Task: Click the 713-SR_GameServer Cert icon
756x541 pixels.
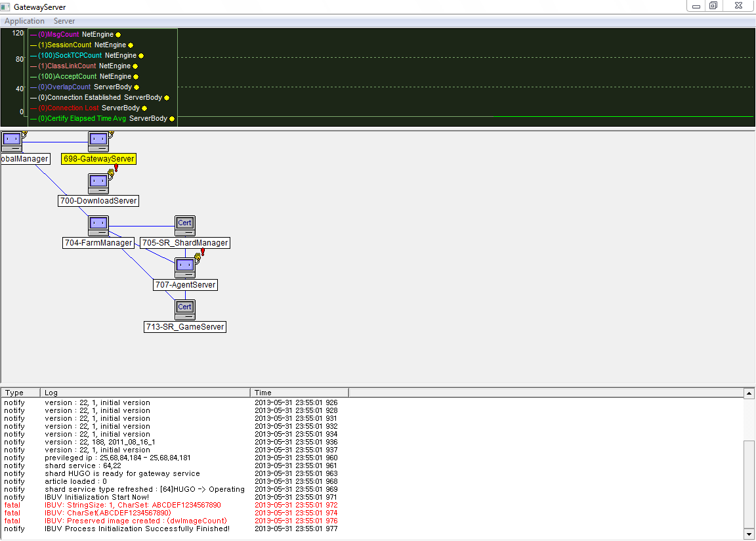Action: pos(185,309)
